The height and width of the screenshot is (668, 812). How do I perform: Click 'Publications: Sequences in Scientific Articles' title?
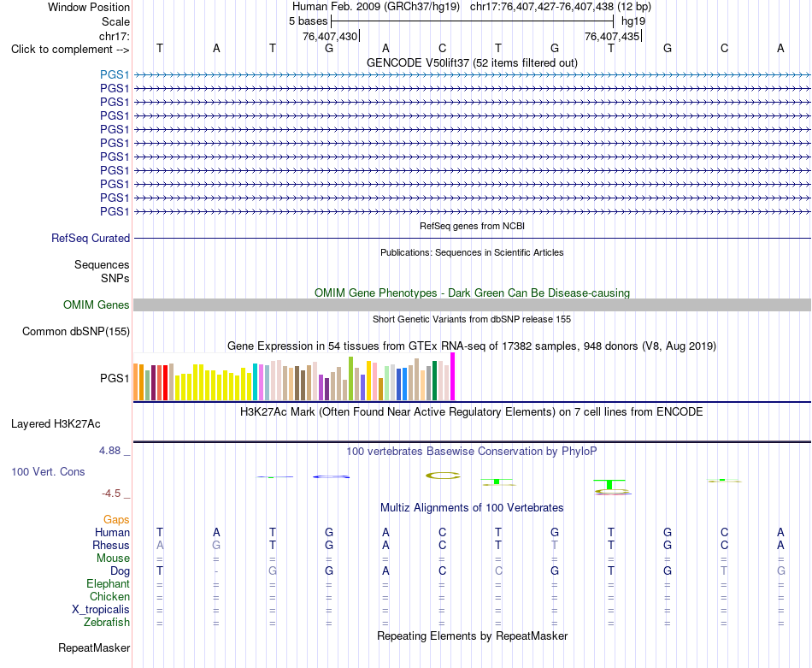click(472, 252)
